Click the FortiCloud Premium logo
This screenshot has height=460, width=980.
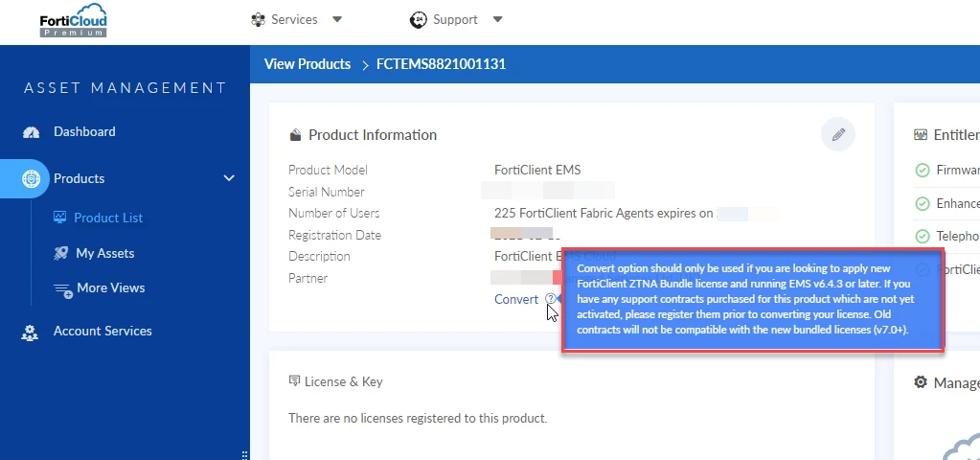click(73, 19)
